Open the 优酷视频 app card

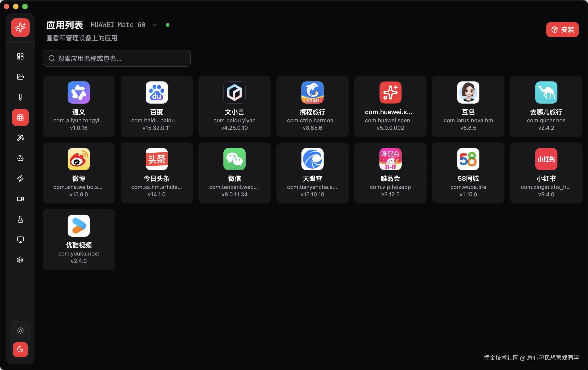click(79, 239)
